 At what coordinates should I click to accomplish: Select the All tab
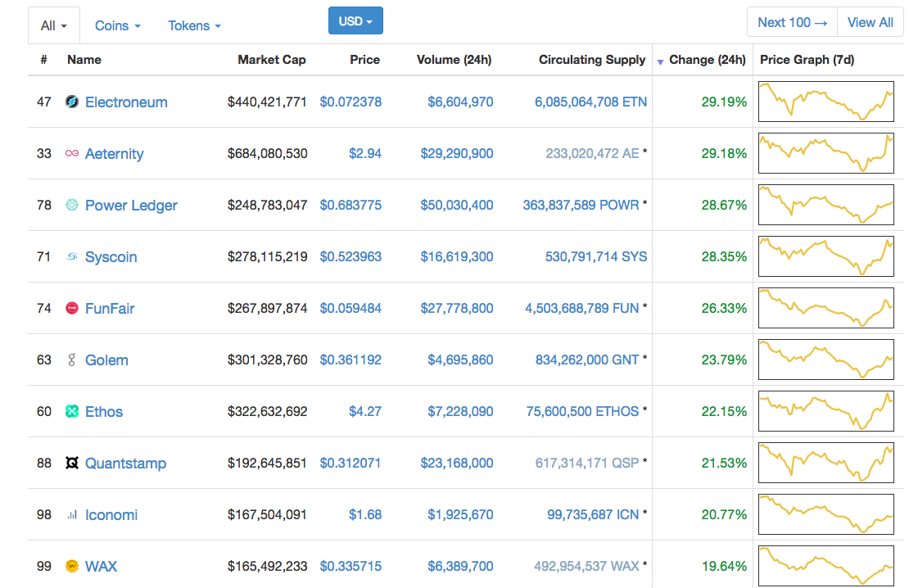pos(53,26)
